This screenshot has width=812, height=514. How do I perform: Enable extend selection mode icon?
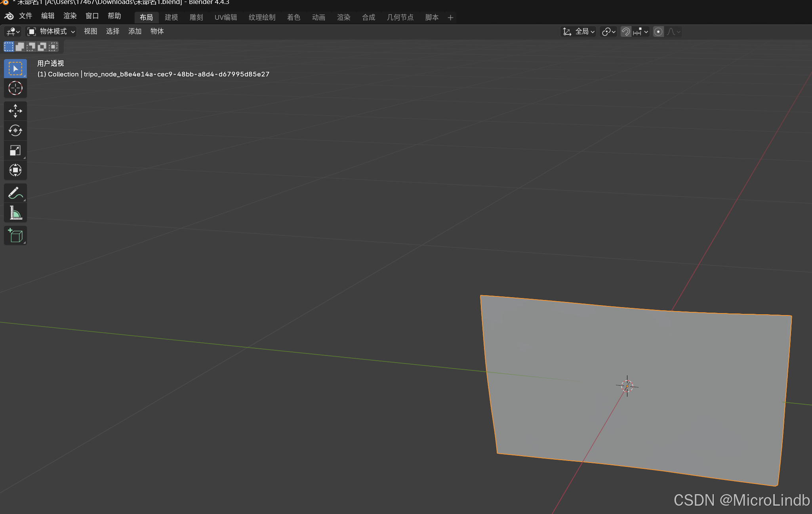[x=20, y=47]
